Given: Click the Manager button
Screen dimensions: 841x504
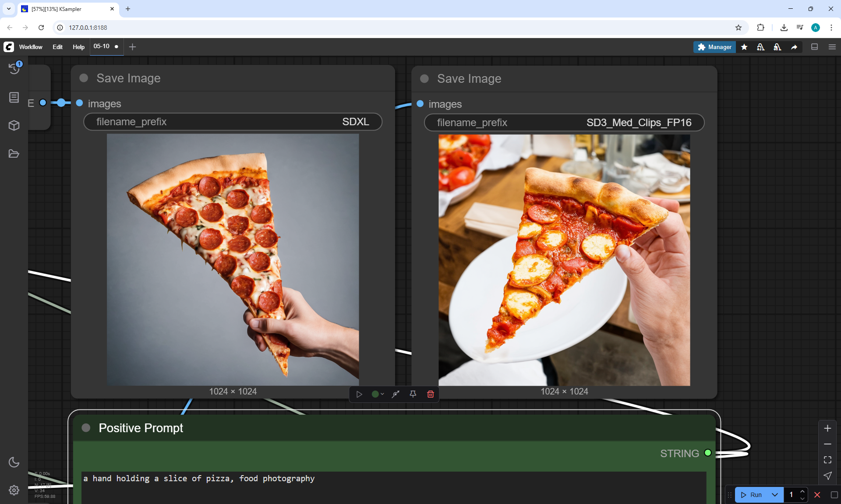Looking at the screenshot, I should (714, 47).
